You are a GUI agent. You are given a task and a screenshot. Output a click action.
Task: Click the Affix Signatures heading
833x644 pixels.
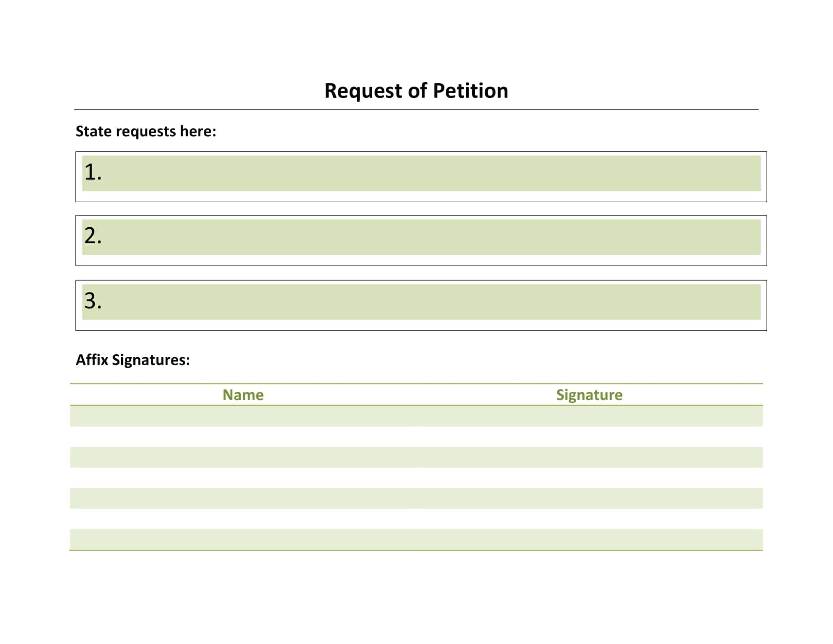tap(133, 360)
